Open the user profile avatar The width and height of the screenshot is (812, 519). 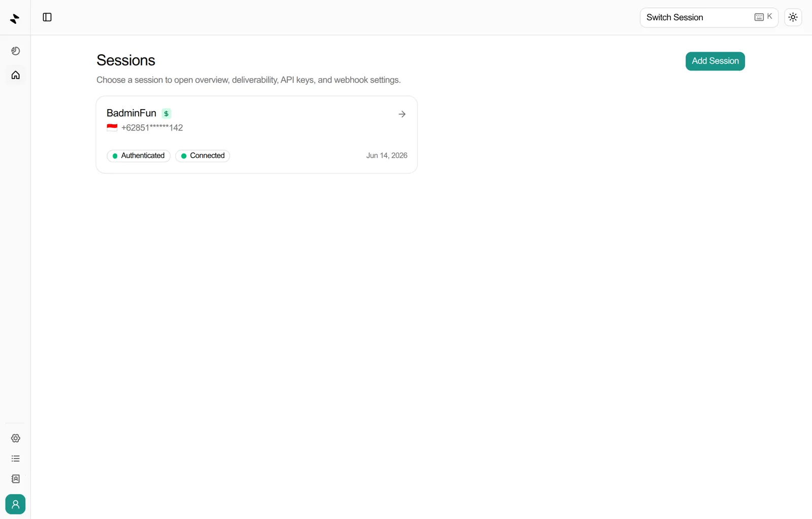tap(15, 504)
